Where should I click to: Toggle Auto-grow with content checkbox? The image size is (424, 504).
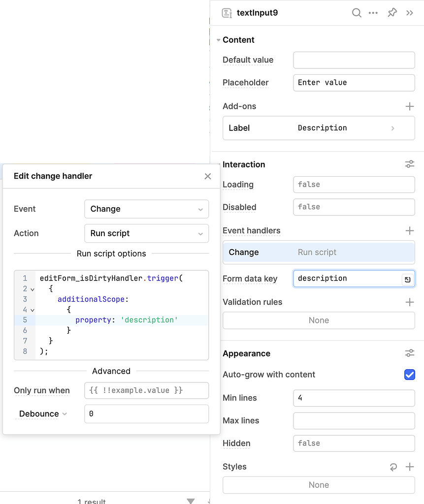click(410, 375)
